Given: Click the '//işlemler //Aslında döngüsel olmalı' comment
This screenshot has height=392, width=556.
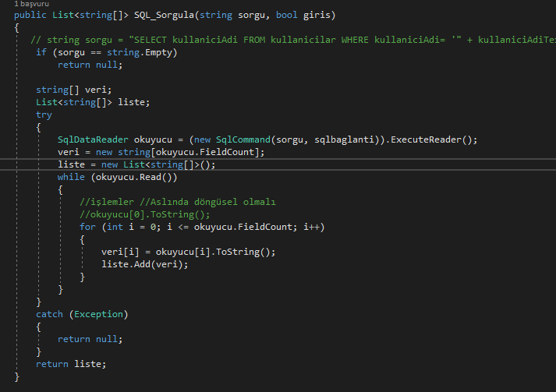Looking at the screenshot, I should (x=178, y=202).
